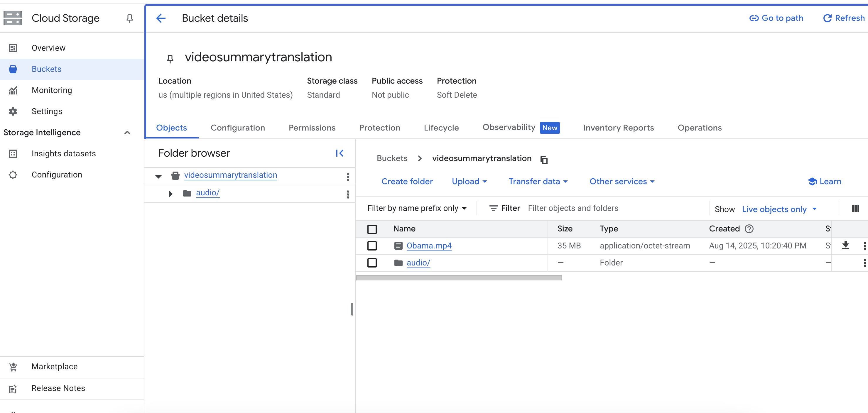The image size is (868, 413).
Task: Tick the audio/ folder checkbox
Action: pyautogui.click(x=372, y=263)
